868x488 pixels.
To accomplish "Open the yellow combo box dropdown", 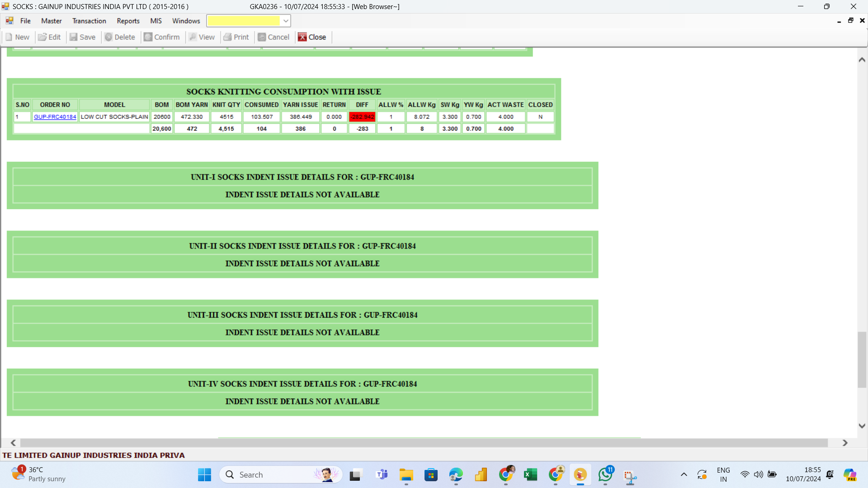I will point(286,21).
